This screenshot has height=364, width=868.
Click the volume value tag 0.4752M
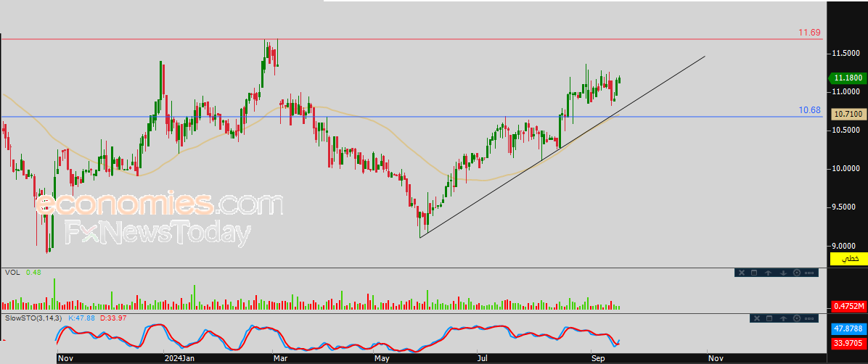(x=848, y=307)
